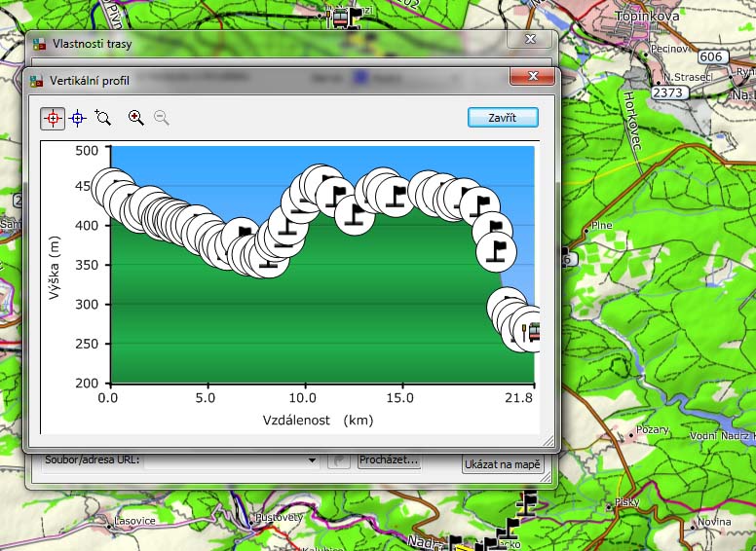The image size is (756, 551).
Task: Click the bus stop icon at 21.8 km
Action: coord(531,334)
